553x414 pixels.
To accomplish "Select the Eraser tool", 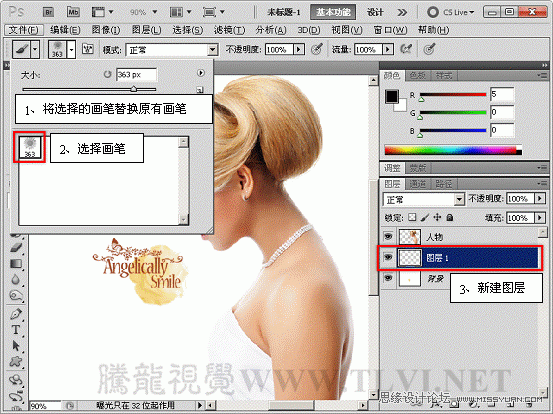I will 16,247.
